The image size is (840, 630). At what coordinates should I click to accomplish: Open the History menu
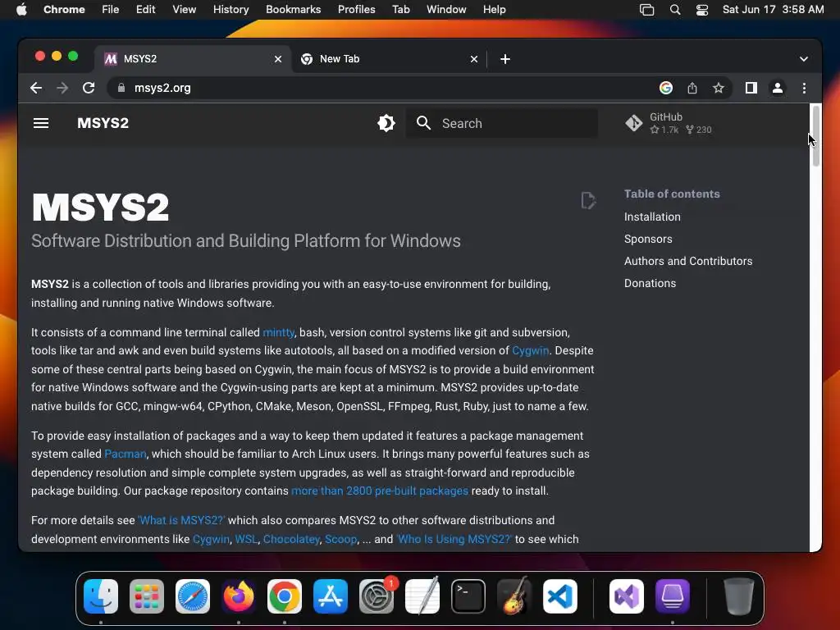click(231, 10)
